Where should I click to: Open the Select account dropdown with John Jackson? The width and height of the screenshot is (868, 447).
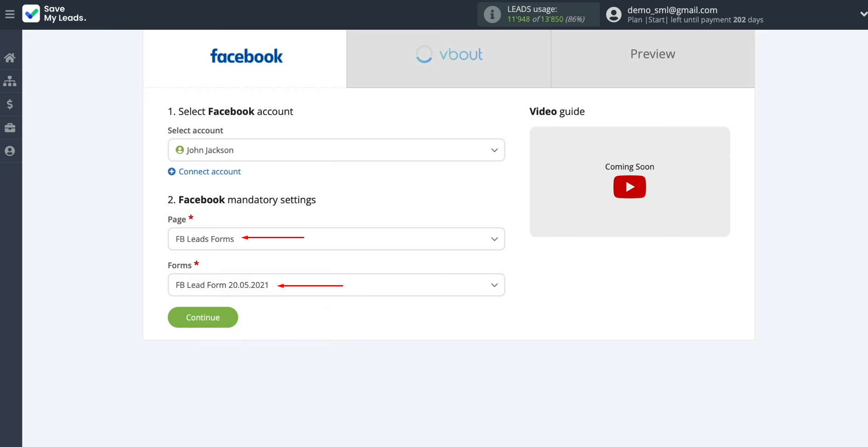[x=336, y=150]
